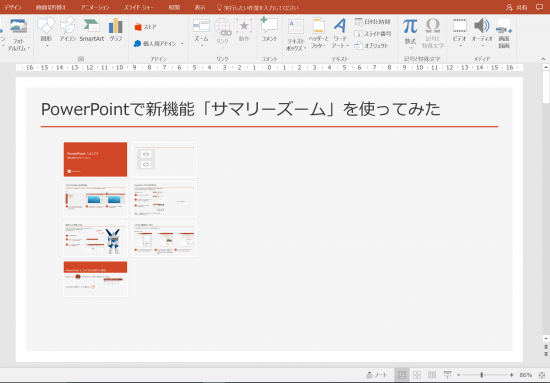Viewport: 550px width, 383px height.
Task: Click the zoom slider handle
Action: click(x=482, y=375)
